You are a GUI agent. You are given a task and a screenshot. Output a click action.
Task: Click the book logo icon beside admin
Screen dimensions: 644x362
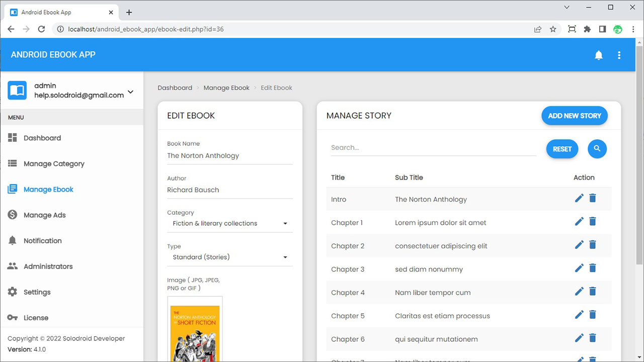pyautogui.click(x=17, y=90)
